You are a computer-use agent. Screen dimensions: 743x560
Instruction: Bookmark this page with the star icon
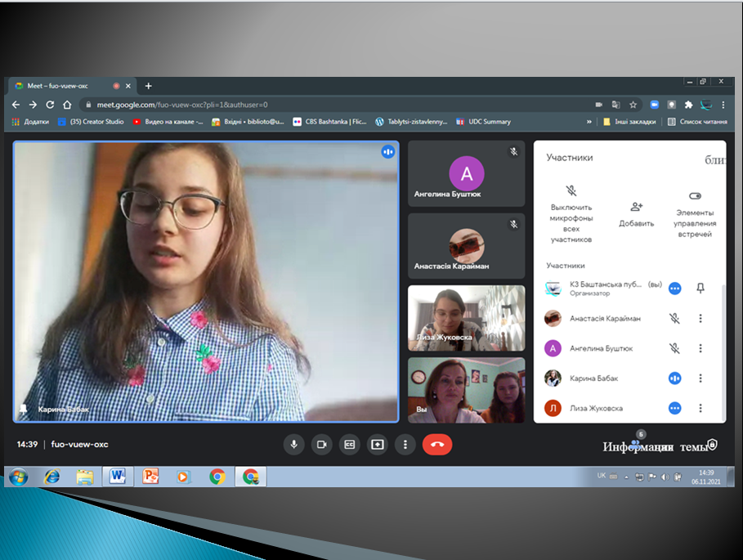pos(633,105)
